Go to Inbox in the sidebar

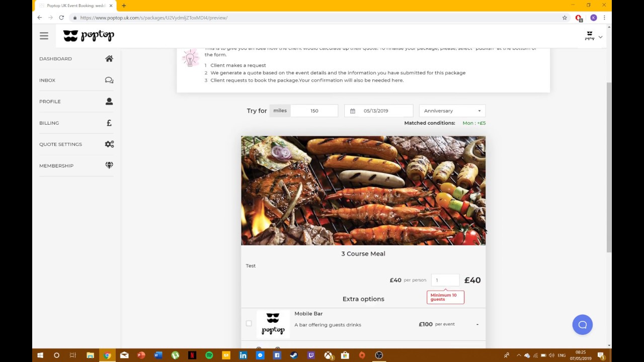47,80
